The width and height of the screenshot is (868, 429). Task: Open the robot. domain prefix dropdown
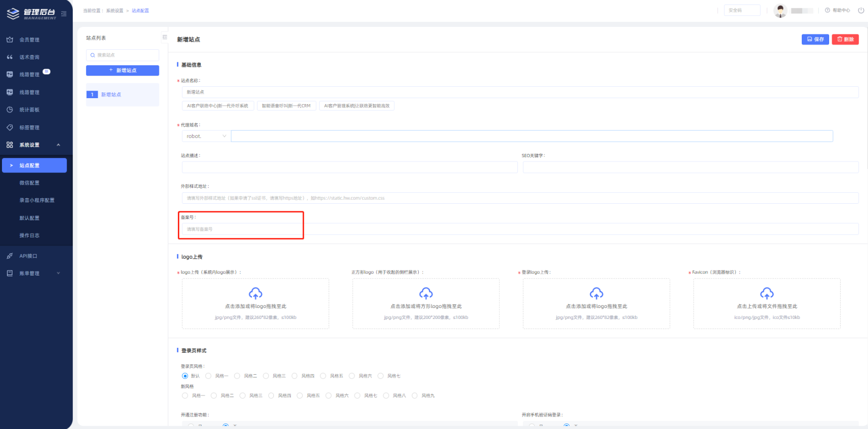point(206,136)
